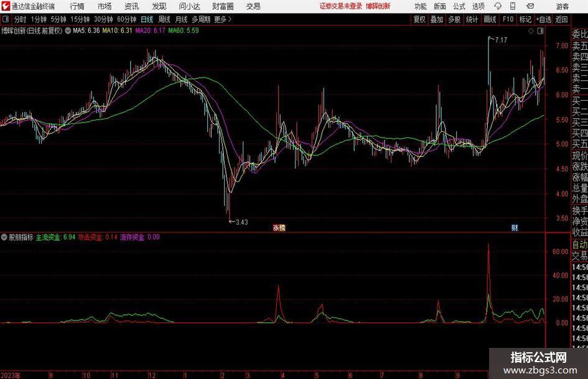Click the red 博晖创新 stock name in title bar
The height and width of the screenshot is (379, 588).
(x=378, y=6)
